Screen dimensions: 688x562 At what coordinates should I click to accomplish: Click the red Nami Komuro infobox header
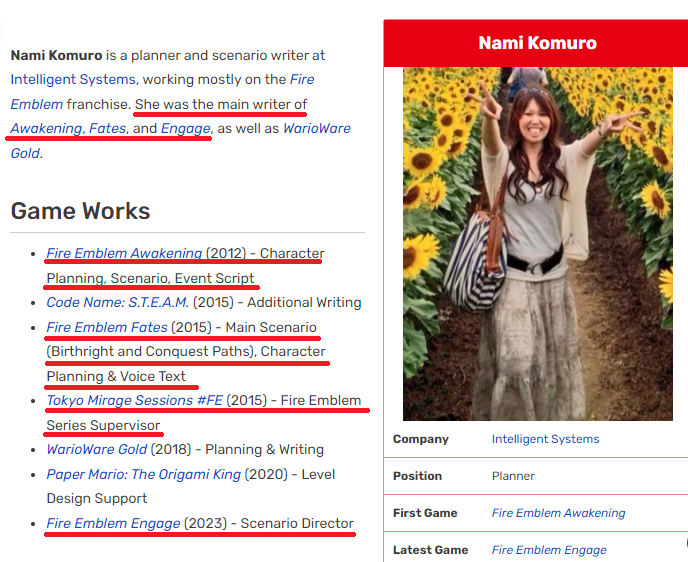537,43
